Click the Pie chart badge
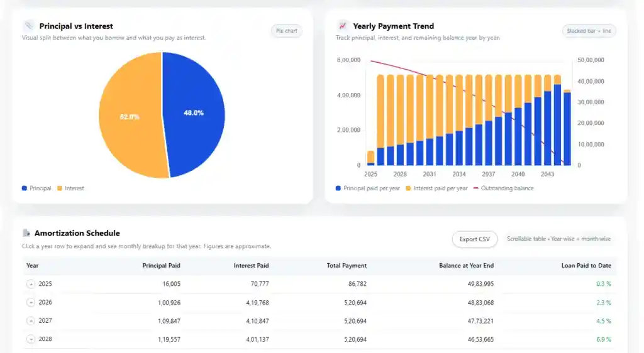Image resolution: width=644 pixels, height=353 pixels. [286, 31]
